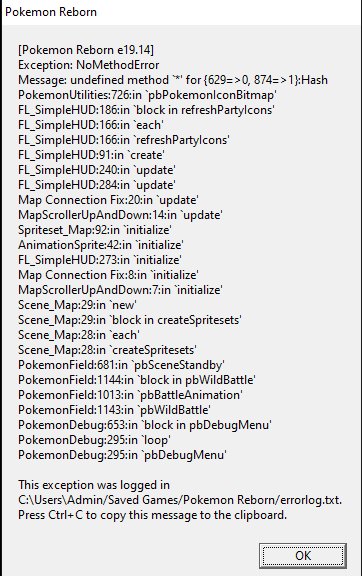
Task: Click 'Scene_Map:29' block in createSpritesets line
Action: pyautogui.click(x=130, y=321)
